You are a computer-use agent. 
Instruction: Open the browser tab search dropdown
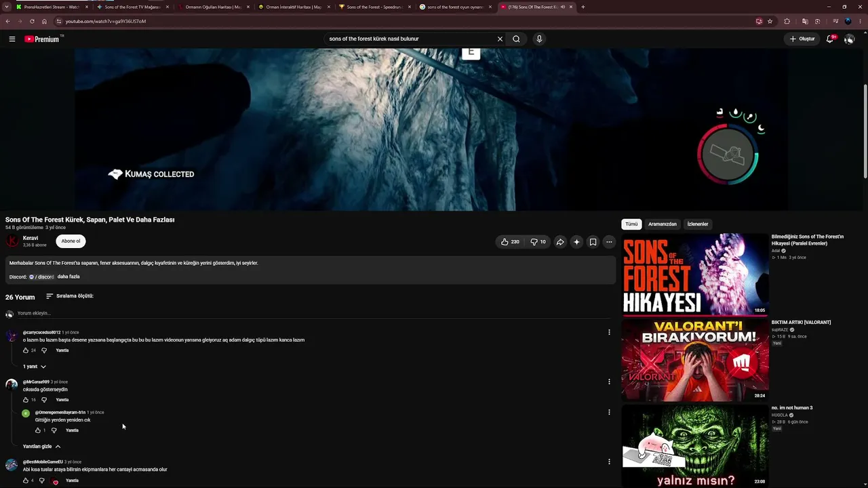[7, 7]
